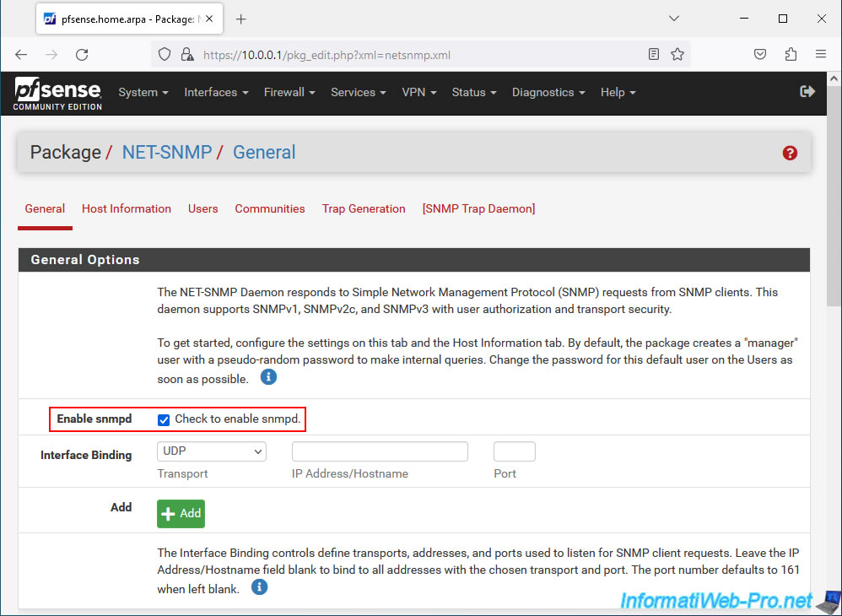This screenshot has height=616, width=842.
Task: Toggle Enable snmpd checkbox
Action: pos(164,420)
